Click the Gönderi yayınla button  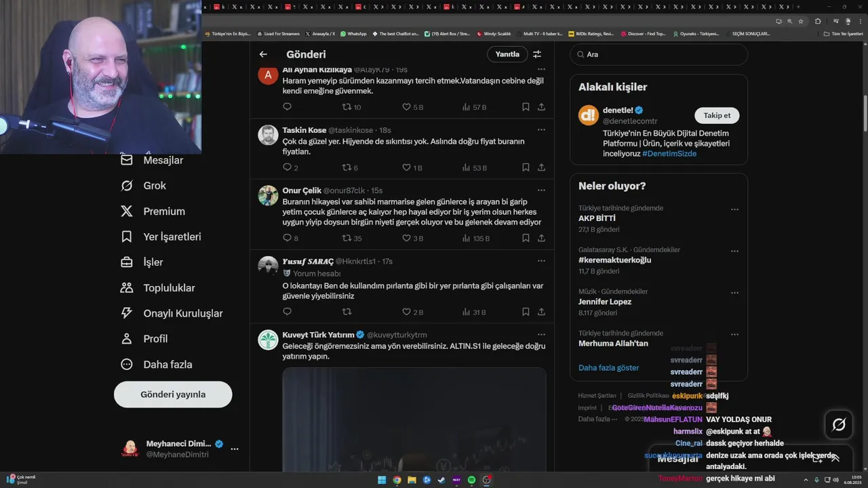pos(173,394)
